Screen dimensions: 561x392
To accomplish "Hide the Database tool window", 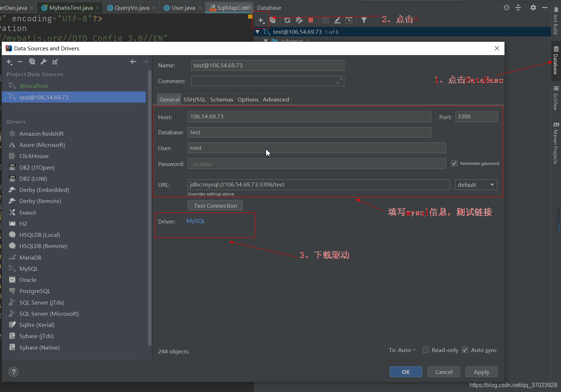I will [545, 8].
